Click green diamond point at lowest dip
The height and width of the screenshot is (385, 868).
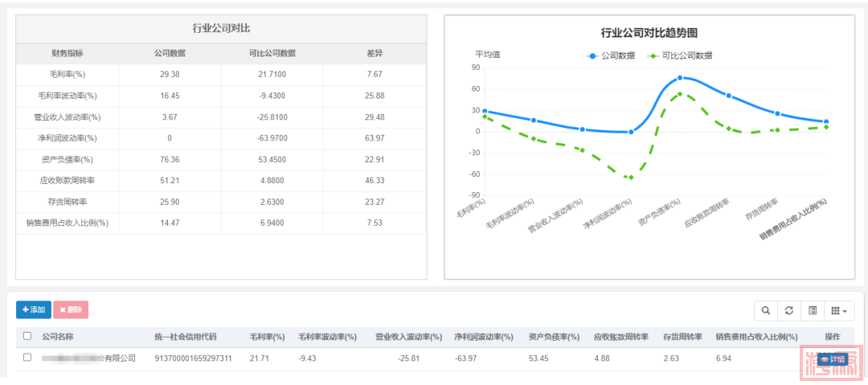631,177
